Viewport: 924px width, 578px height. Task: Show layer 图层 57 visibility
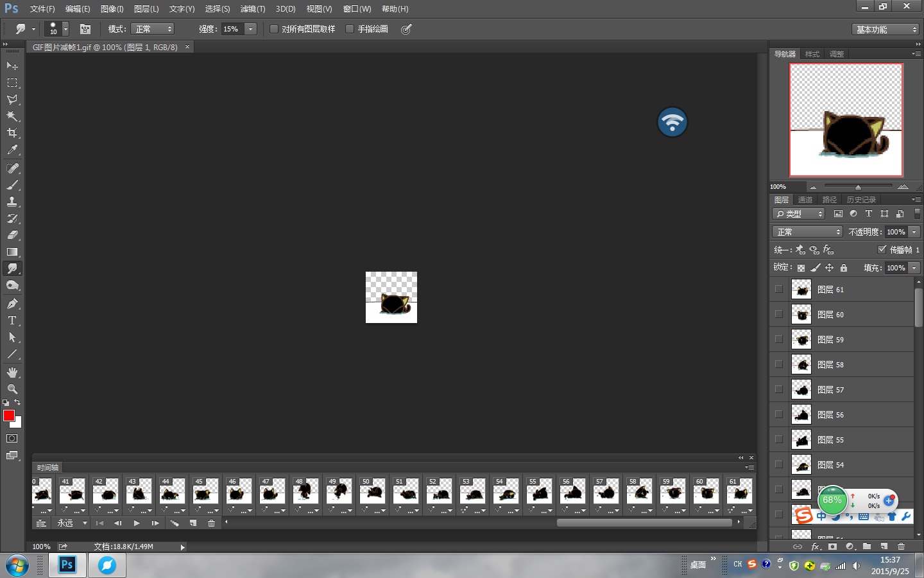pos(779,389)
